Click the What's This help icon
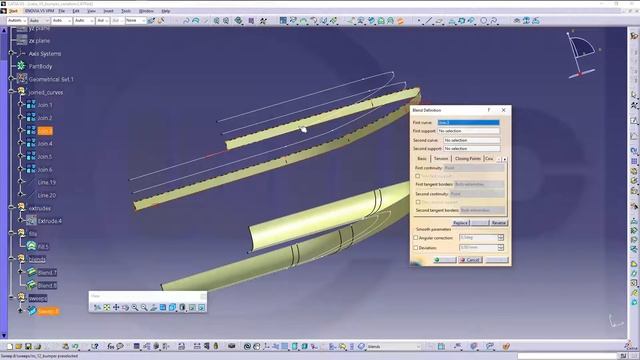This screenshot has height=360, width=640. pos(95,347)
